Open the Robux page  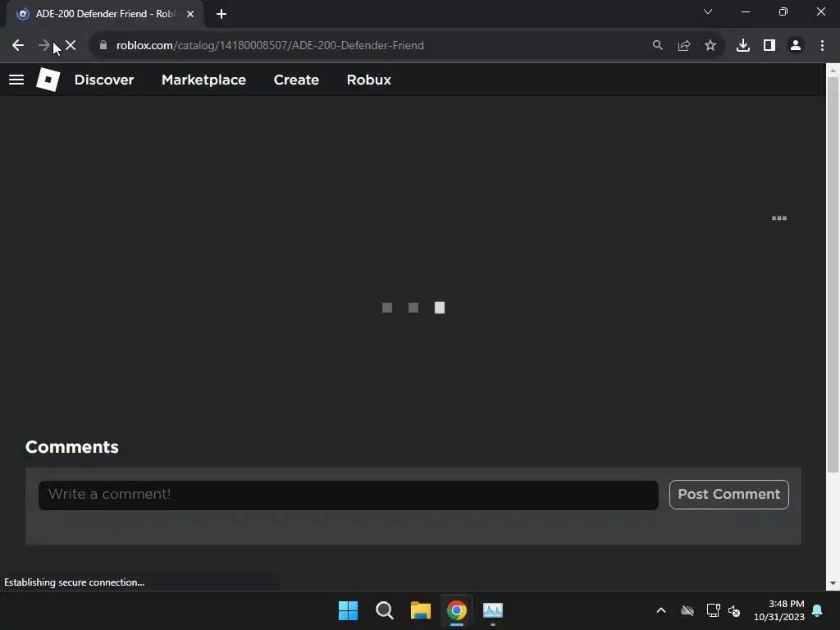[x=368, y=80]
